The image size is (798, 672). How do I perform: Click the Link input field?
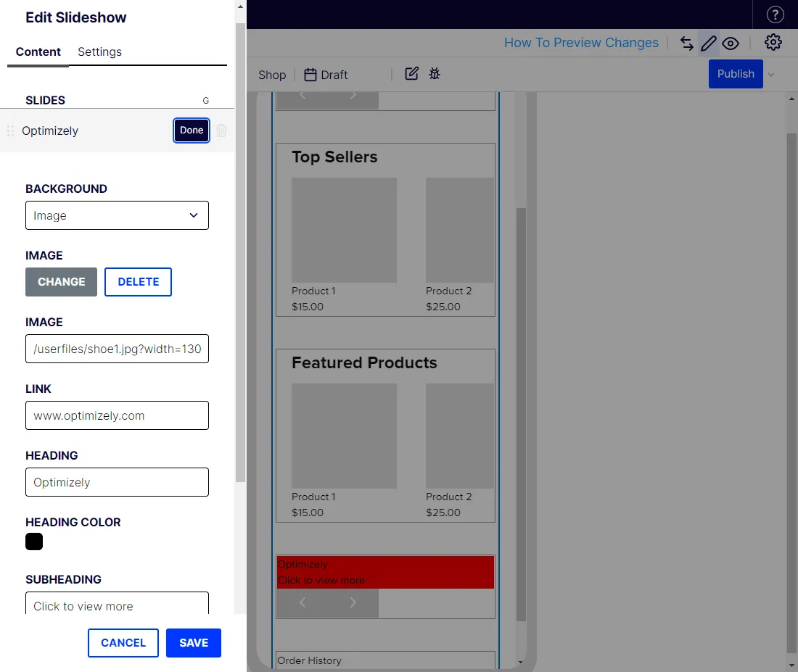[117, 415]
